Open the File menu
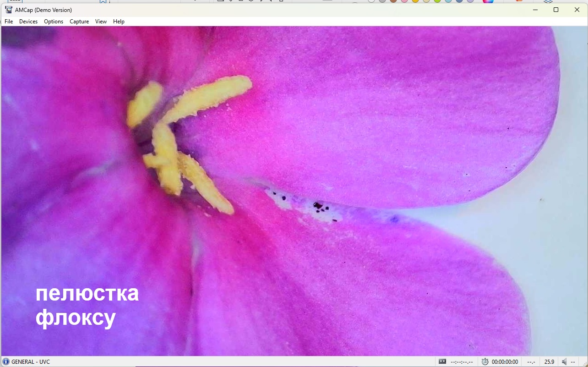Image resolution: width=588 pixels, height=367 pixels. click(x=9, y=22)
